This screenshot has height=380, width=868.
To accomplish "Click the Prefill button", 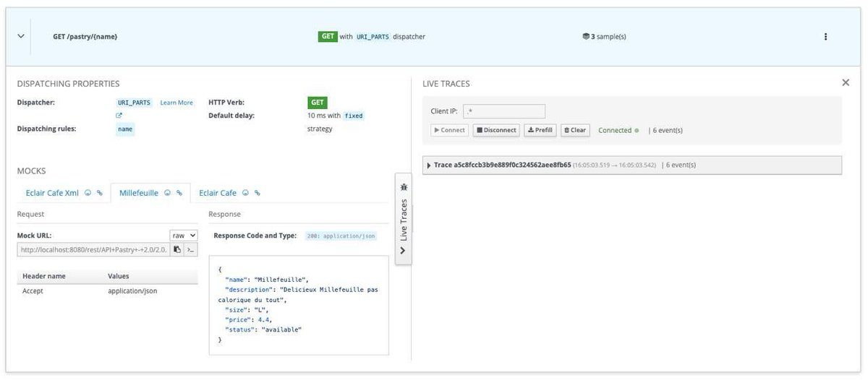I will [x=540, y=131].
